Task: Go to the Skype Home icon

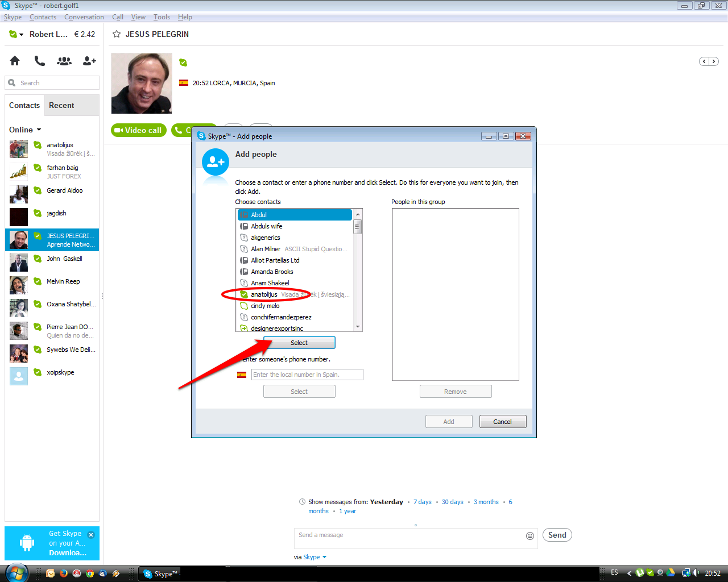Action: pos(15,60)
